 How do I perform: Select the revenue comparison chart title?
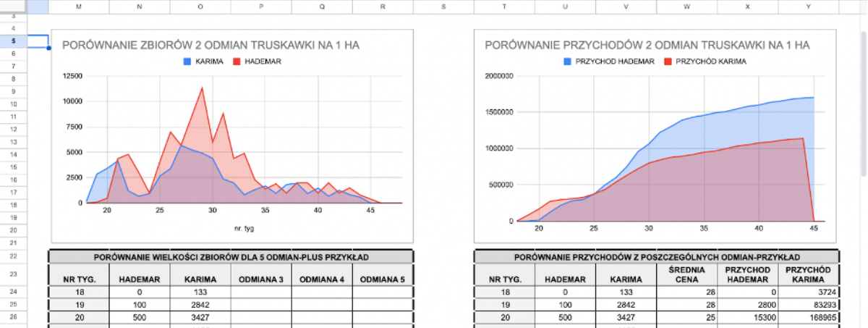point(647,45)
